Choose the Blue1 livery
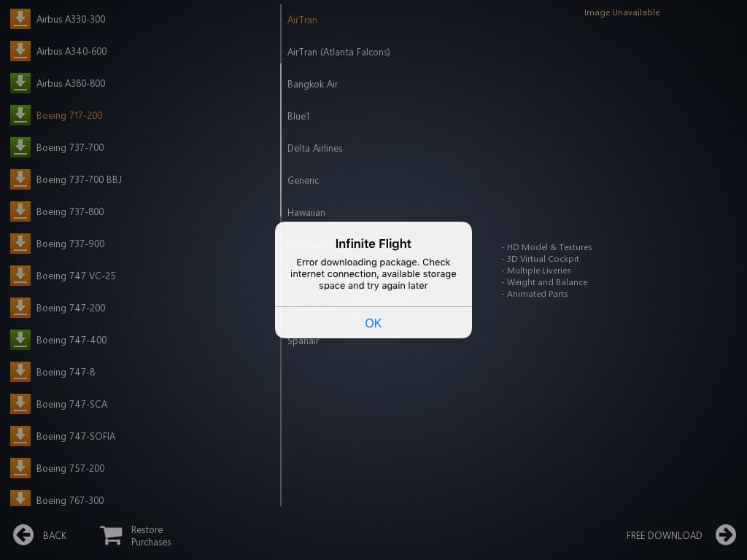Screen dimensions: 747x560 coord(298,116)
